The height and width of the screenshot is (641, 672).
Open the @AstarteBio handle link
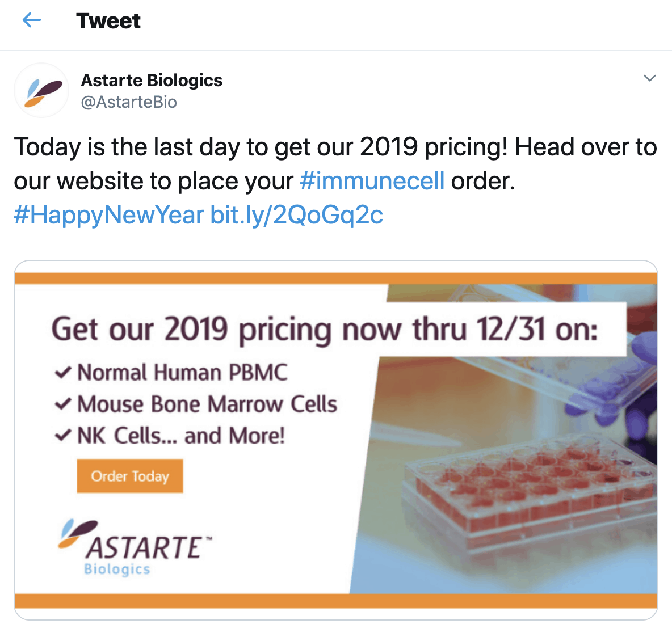pos(129,102)
